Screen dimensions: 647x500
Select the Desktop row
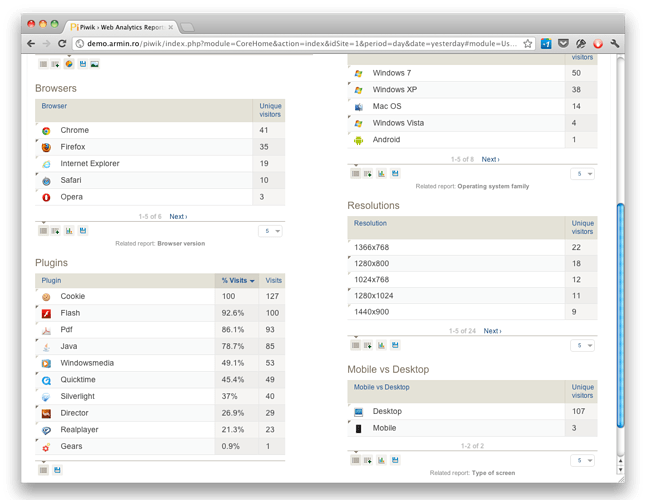click(472, 411)
